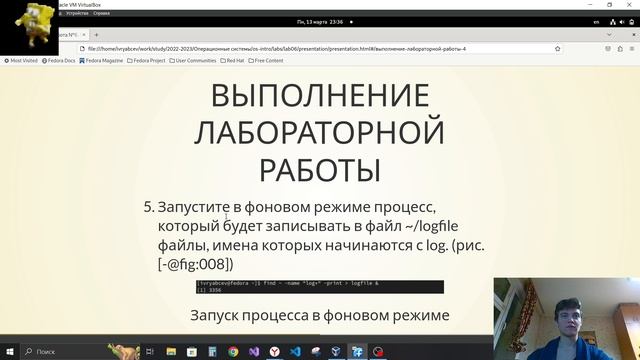Click the webcam video overlay
The image size is (640, 360).
567,319
